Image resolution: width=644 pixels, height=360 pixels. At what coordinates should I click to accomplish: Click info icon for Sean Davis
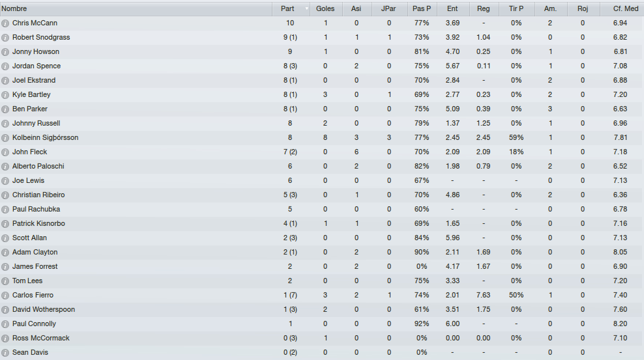5,353
